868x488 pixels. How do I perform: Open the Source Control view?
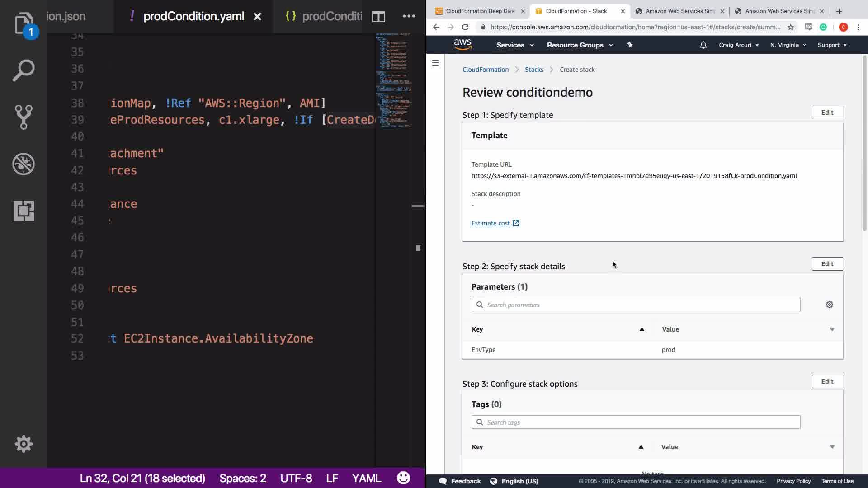click(24, 117)
